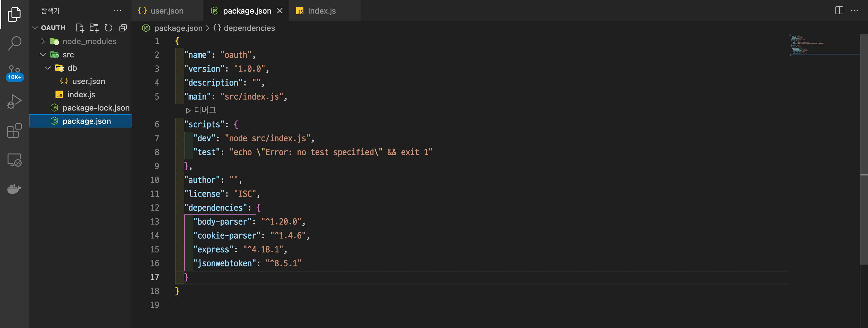
Task: Click the "body-parser" key on line 13
Action: 222,221
